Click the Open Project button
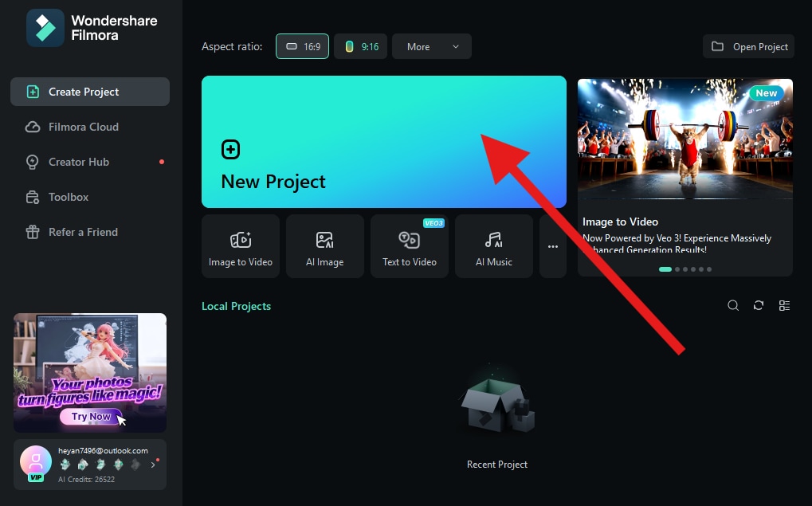The height and width of the screenshot is (506, 812). point(749,46)
